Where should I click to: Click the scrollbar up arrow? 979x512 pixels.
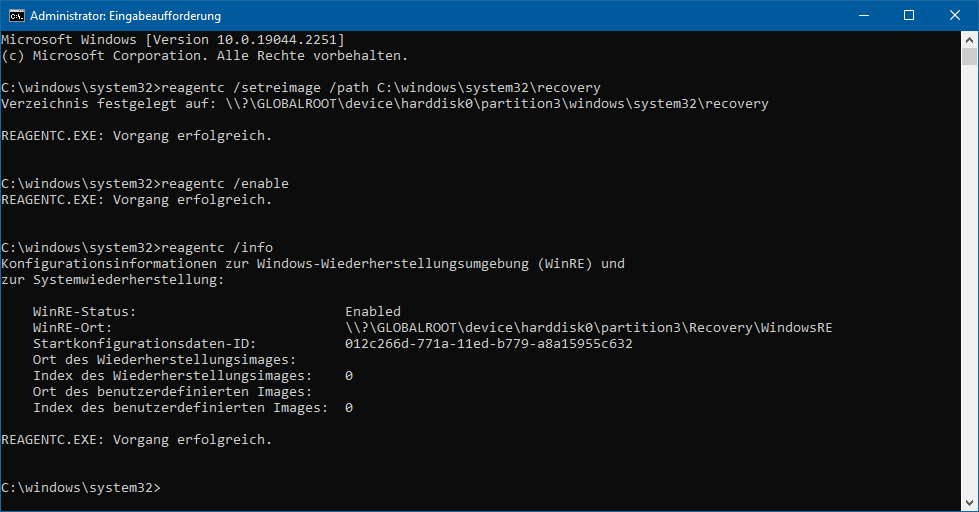click(969, 39)
